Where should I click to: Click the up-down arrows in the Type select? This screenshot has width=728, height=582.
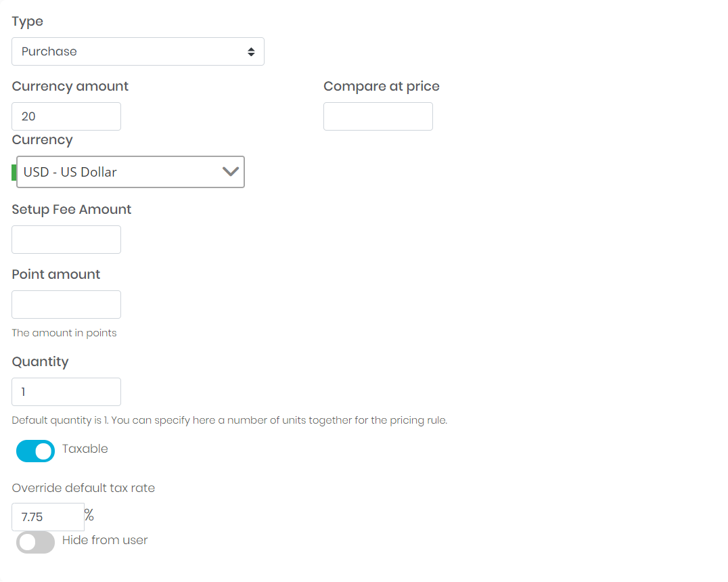pyautogui.click(x=251, y=51)
